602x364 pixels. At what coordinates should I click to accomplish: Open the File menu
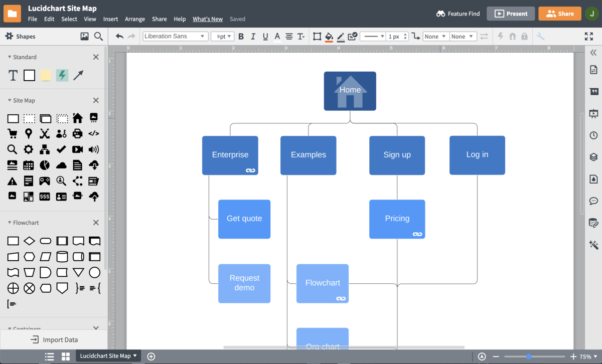[x=32, y=19]
